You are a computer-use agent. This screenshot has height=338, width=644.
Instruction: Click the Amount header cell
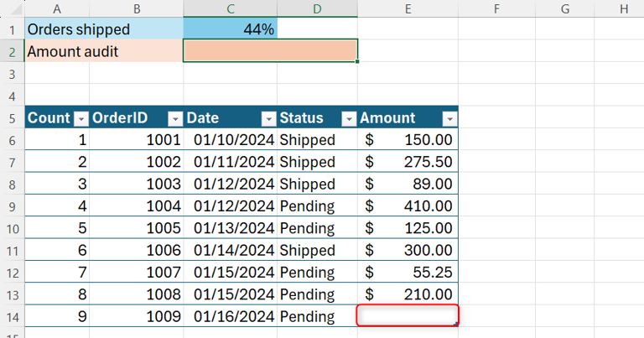point(408,118)
